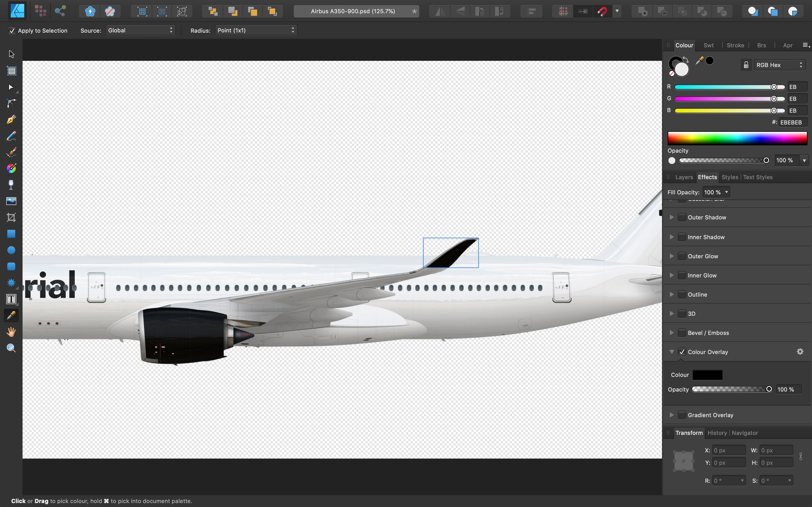Select the Ellipse shape tool
The image size is (812, 507).
[11, 250]
